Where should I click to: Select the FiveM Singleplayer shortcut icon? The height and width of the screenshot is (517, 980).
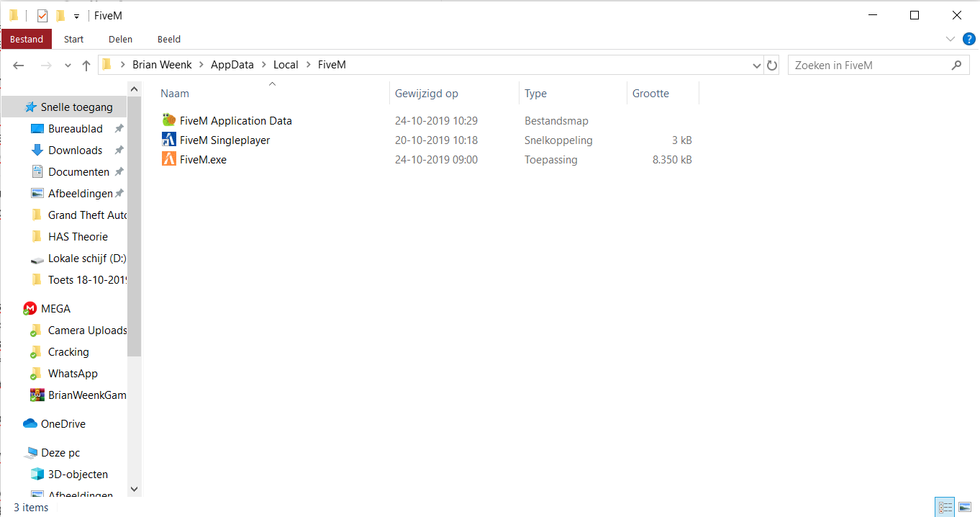pyautogui.click(x=169, y=140)
